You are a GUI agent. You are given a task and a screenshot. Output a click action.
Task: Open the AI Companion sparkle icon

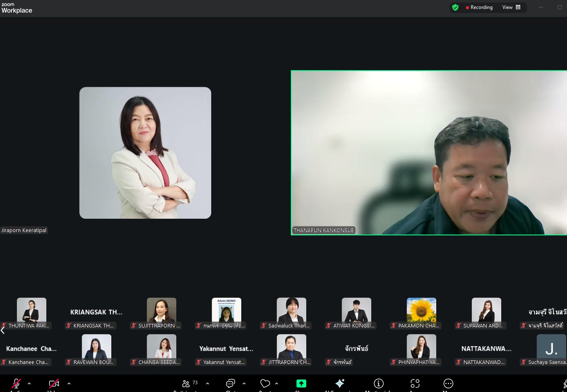(x=340, y=383)
